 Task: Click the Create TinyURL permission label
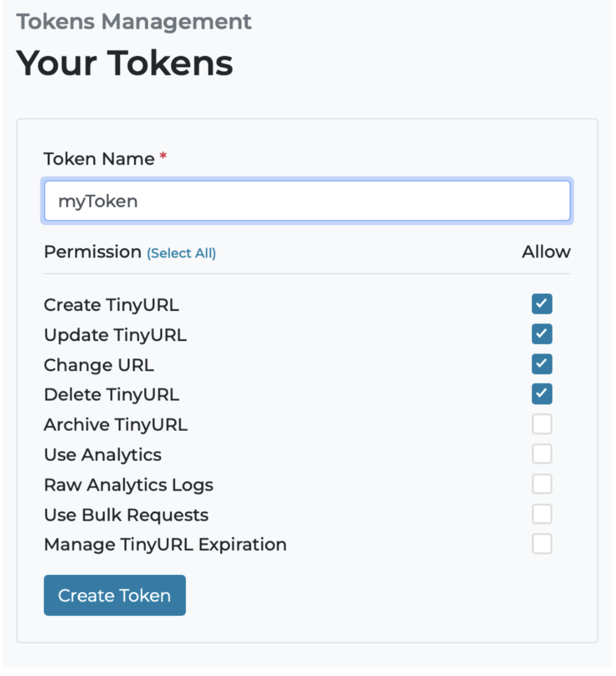111,305
